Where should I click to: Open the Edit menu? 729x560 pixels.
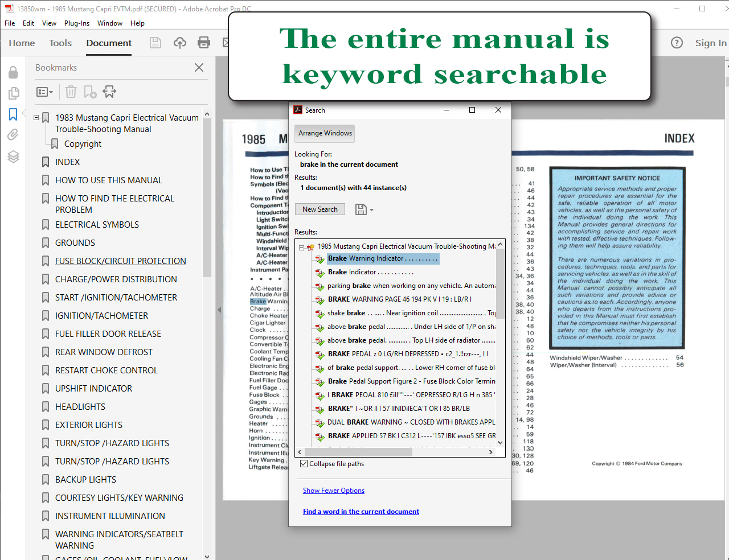pyautogui.click(x=28, y=23)
